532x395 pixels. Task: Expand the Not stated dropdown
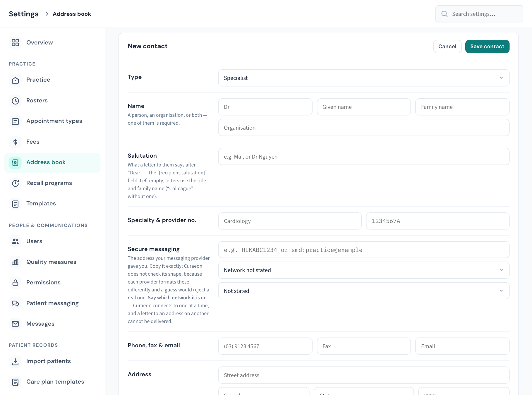(x=364, y=291)
